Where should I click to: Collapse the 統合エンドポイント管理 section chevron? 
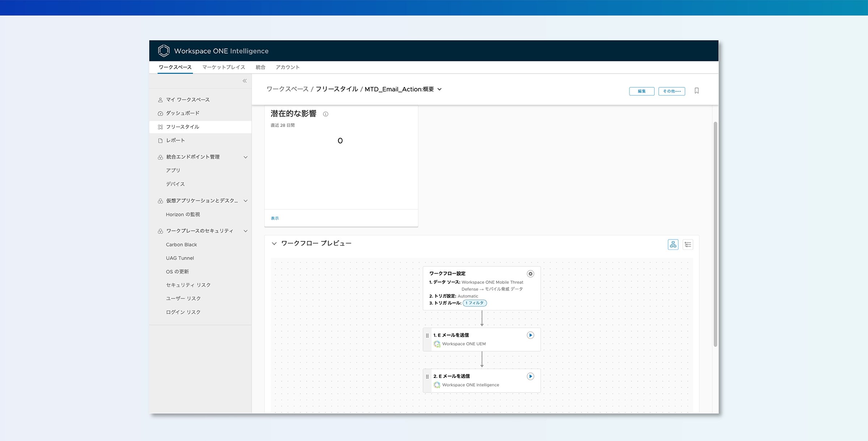[x=246, y=157]
